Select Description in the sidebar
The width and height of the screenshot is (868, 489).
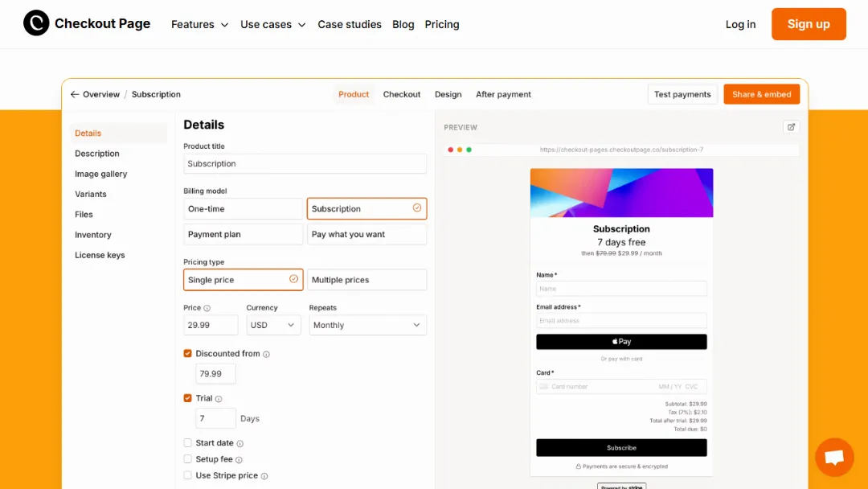(97, 154)
